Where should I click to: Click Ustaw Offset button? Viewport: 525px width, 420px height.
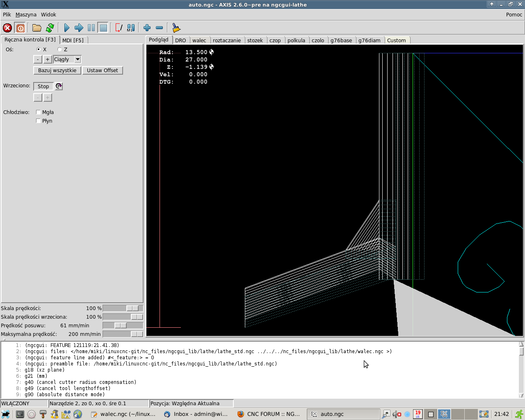(x=103, y=71)
